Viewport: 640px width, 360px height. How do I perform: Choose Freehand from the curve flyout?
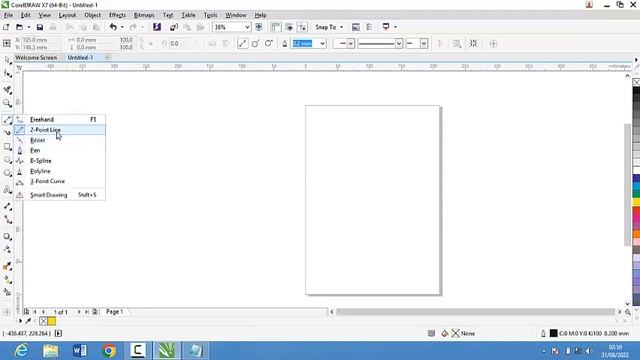60,120
